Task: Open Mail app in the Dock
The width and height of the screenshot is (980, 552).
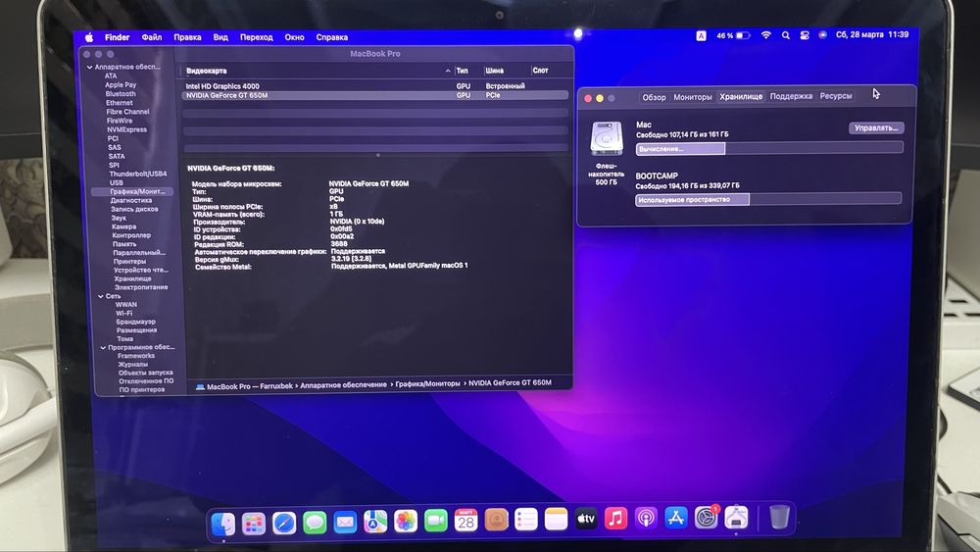Action: click(345, 522)
